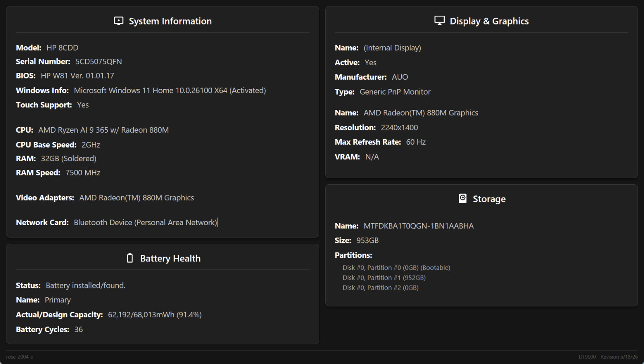Viewport: 644px width, 364px height.
Task: Click RAM Speed value 7500 MHz
Action: (83, 173)
